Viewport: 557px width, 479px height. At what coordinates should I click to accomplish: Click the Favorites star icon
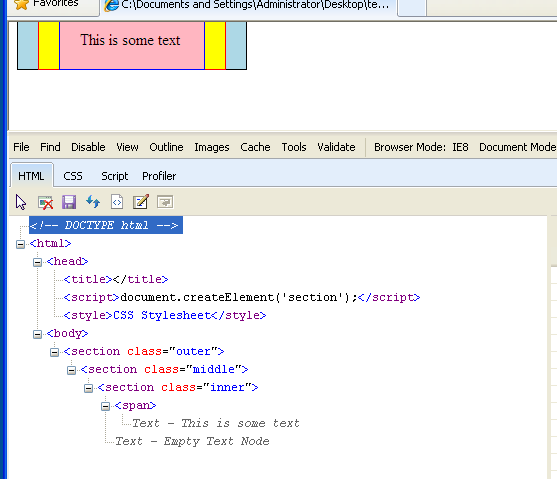point(21,4)
